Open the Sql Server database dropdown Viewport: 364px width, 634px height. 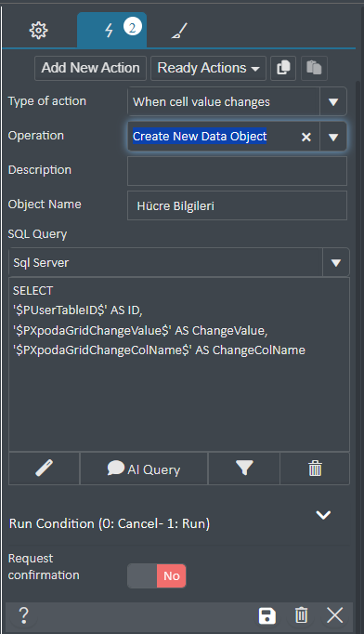[x=179, y=262]
